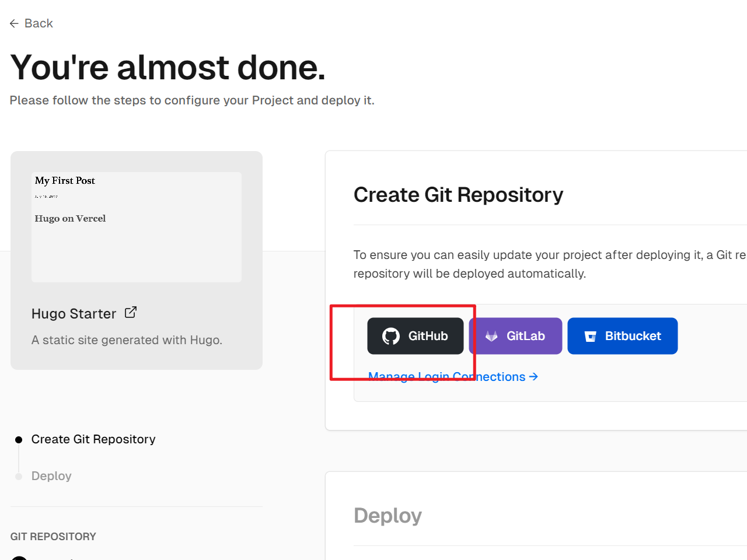The image size is (747, 560).
Task: Click the Create Git Repository heading
Action: pos(458,195)
